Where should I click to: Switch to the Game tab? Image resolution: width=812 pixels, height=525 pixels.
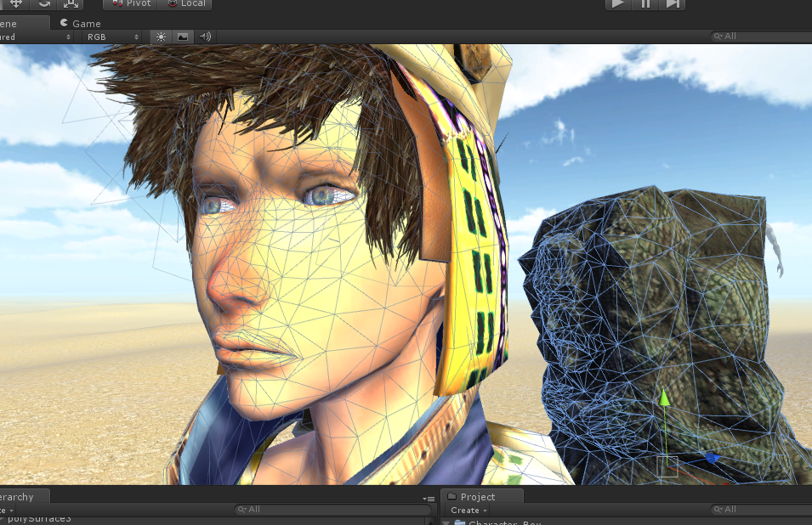80,23
